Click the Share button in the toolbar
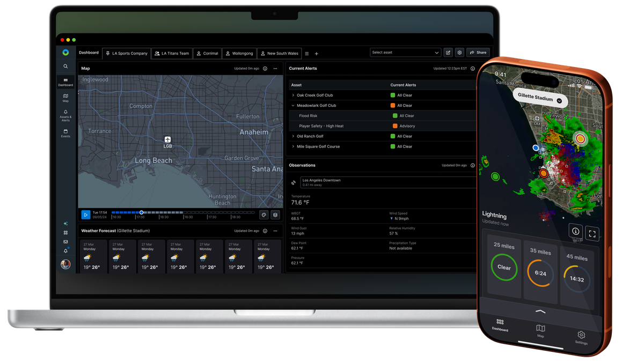 tap(478, 52)
